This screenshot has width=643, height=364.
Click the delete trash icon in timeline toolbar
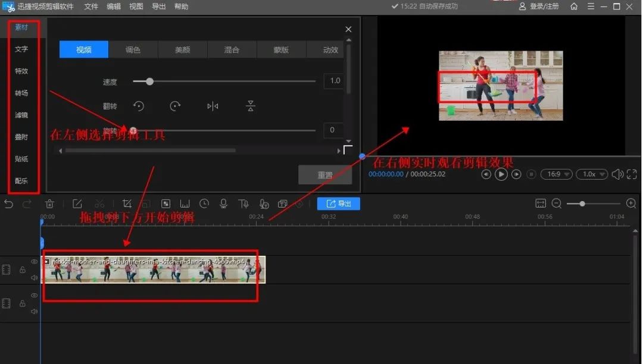click(x=50, y=204)
